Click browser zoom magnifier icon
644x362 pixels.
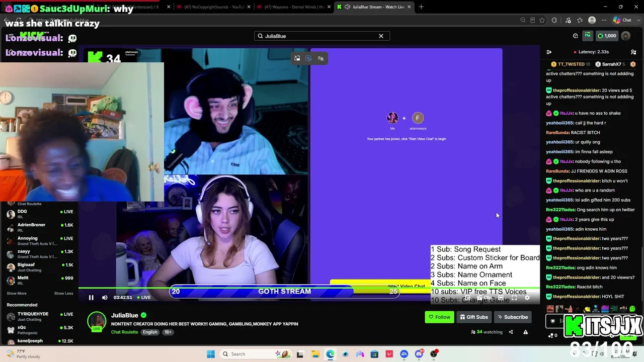coord(523,20)
